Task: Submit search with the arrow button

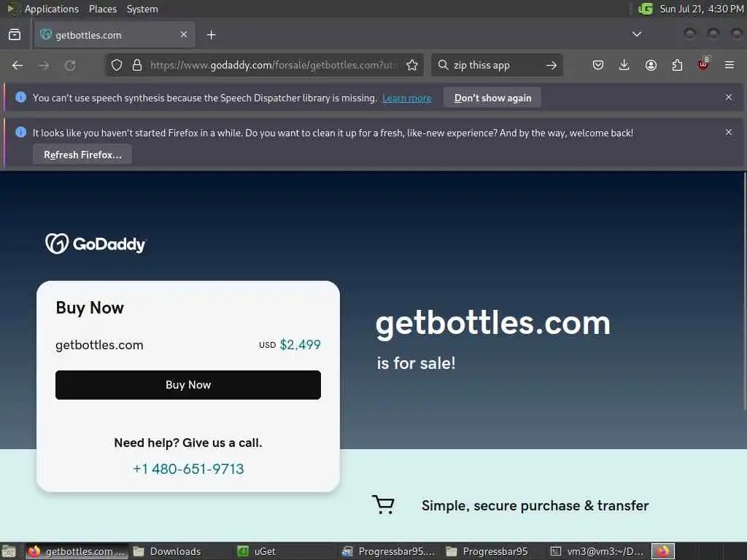Action: tap(551, 65)
